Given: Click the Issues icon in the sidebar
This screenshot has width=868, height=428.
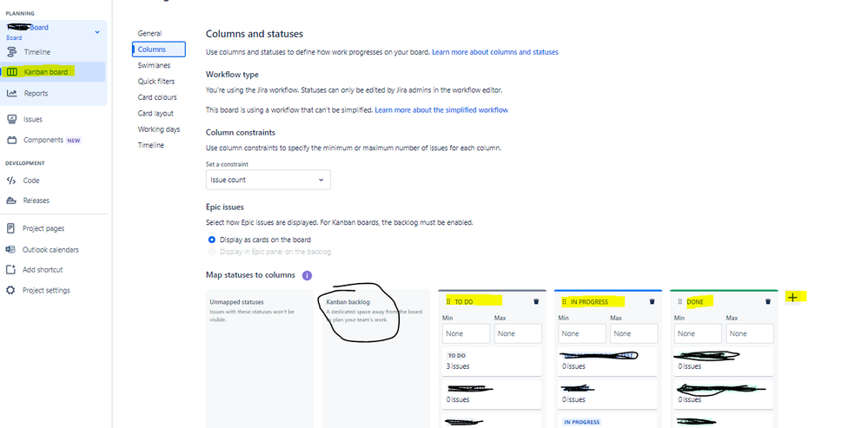Looking at the screenshot, I should click(11, 119).
